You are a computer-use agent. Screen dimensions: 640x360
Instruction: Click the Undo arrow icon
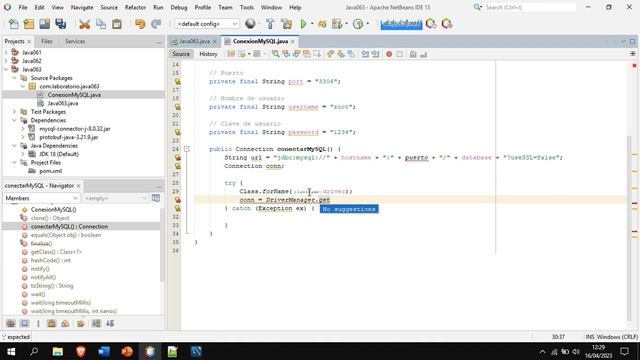[x=140, y=24]
